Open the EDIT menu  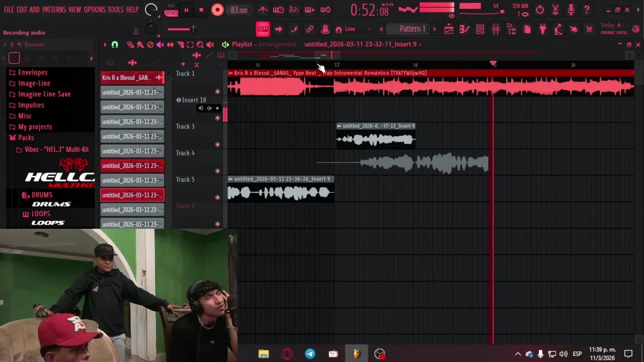[22, 10]
